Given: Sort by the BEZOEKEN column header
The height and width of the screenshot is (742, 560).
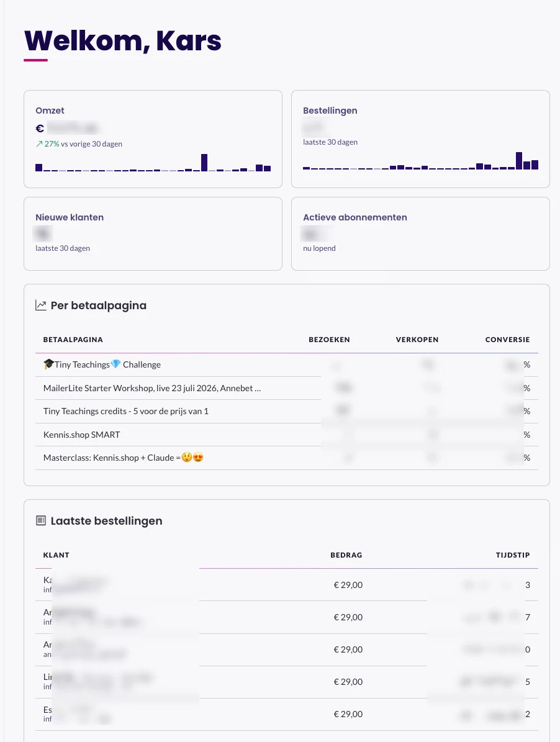Looking at the screenshot, I should coord(329,339).
